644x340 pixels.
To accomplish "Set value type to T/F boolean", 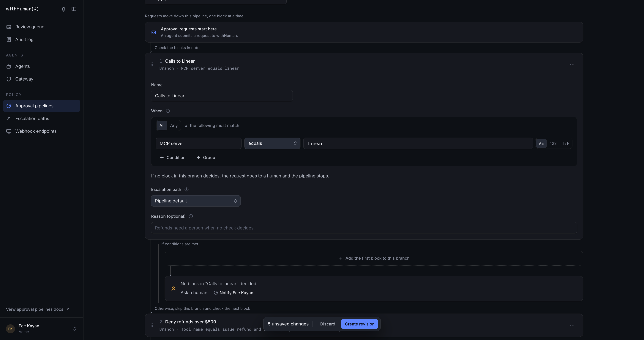I will coord(566,144).
